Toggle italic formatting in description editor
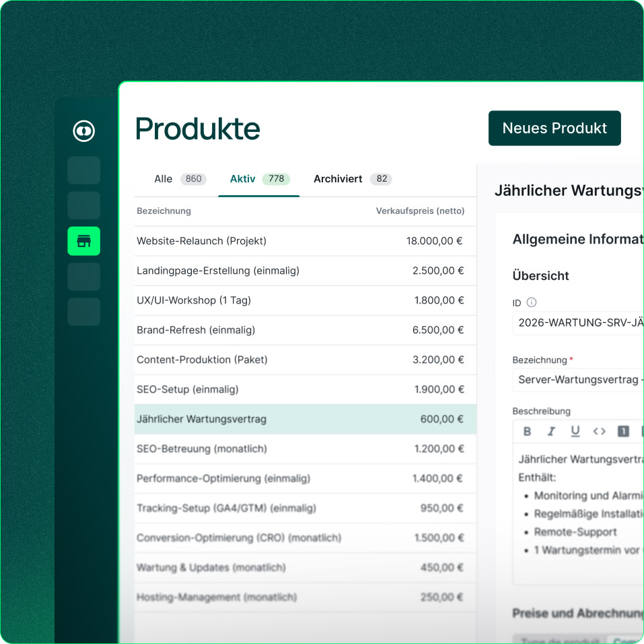This screenshot has height=644, width=644. click(551, 431)
